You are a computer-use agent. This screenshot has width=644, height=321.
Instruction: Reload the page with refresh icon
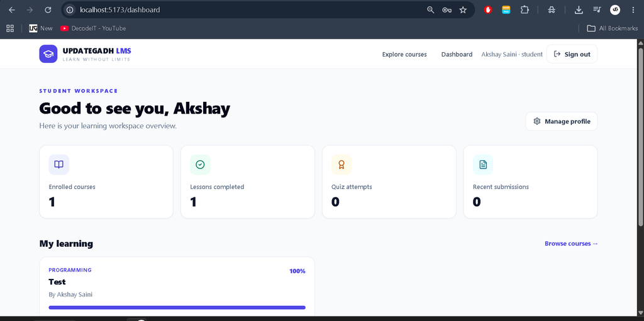tap(48, 10)
